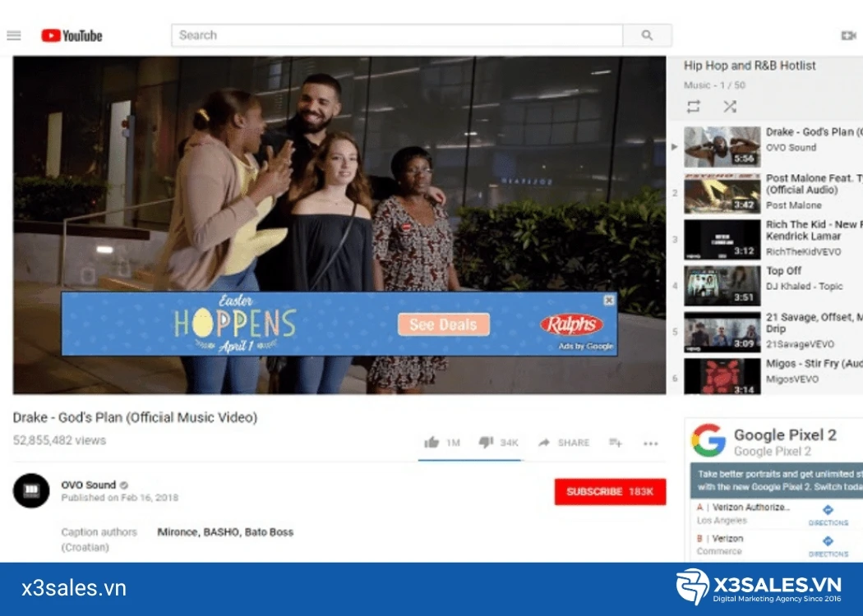Toggle shuffle playlist icon
Screen dimensions: 863x616
730,107
